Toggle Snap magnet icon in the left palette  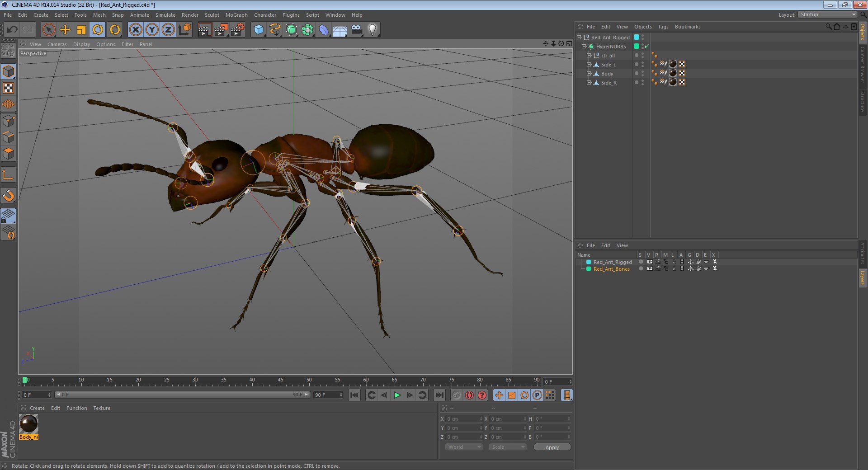point(9,196)
